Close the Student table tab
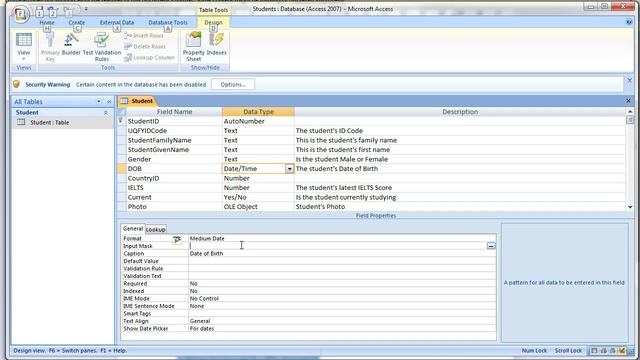The height and width of the screenshot is (360, 640). point(629,100)
